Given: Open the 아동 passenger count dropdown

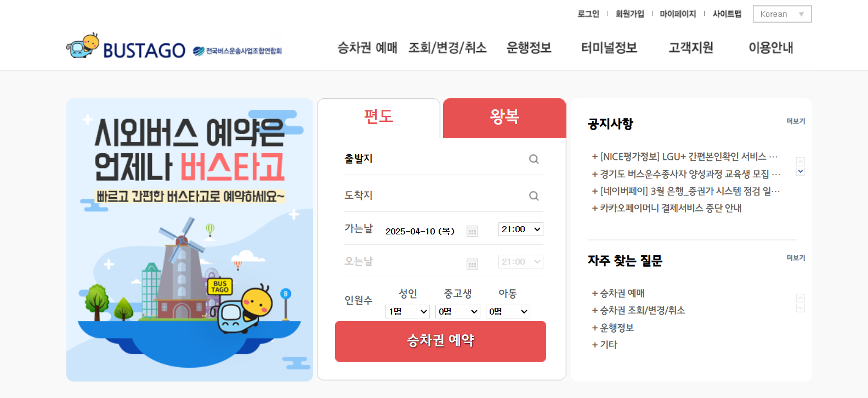Looking at the screenshot, I should [508, 311].
